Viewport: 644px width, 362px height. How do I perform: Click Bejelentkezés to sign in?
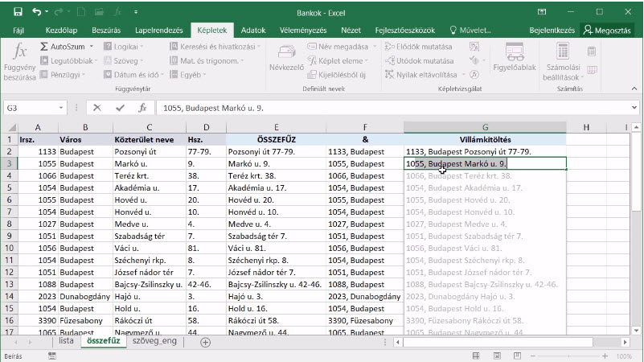[x=552, y=30]
